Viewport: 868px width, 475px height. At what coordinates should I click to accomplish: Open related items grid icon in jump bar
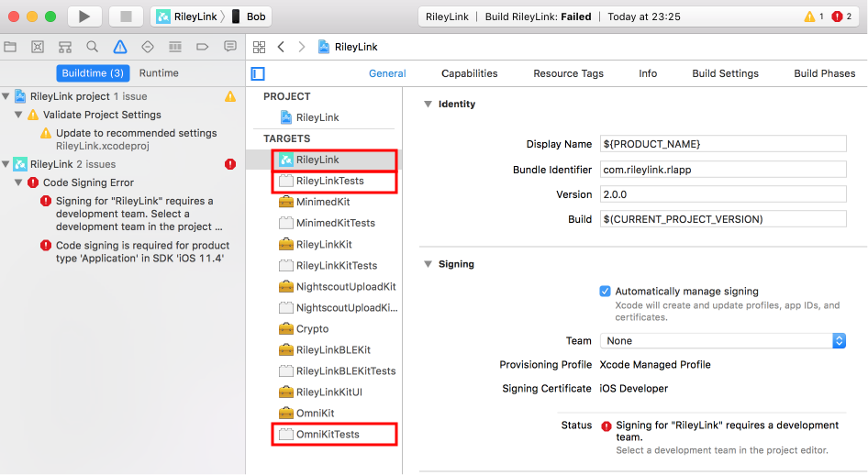(259, 47)
